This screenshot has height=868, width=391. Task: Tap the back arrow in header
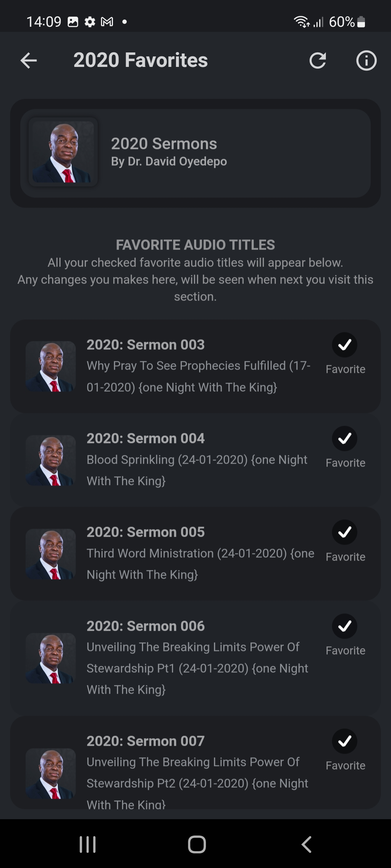point(29,60)
